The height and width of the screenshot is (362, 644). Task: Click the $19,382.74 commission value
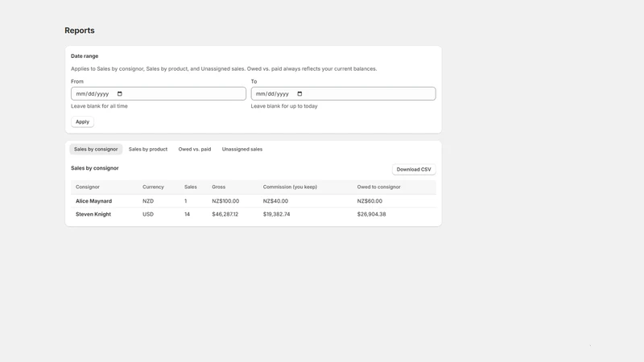point(276,214)
